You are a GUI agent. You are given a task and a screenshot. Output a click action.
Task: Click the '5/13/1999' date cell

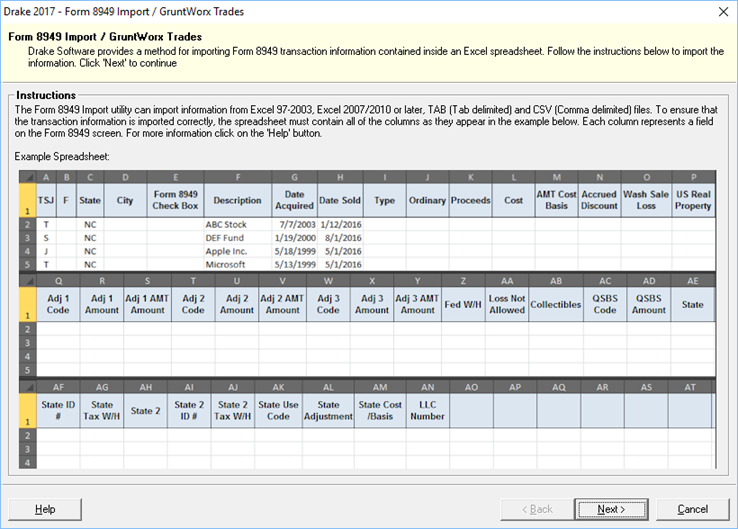click(x=295, y=264)
